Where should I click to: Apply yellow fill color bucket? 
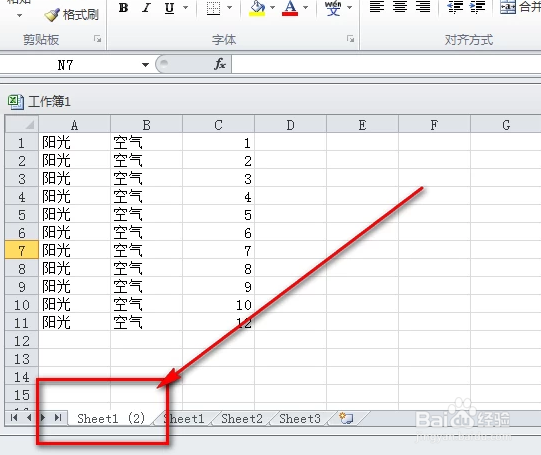(x=257, y=7)
